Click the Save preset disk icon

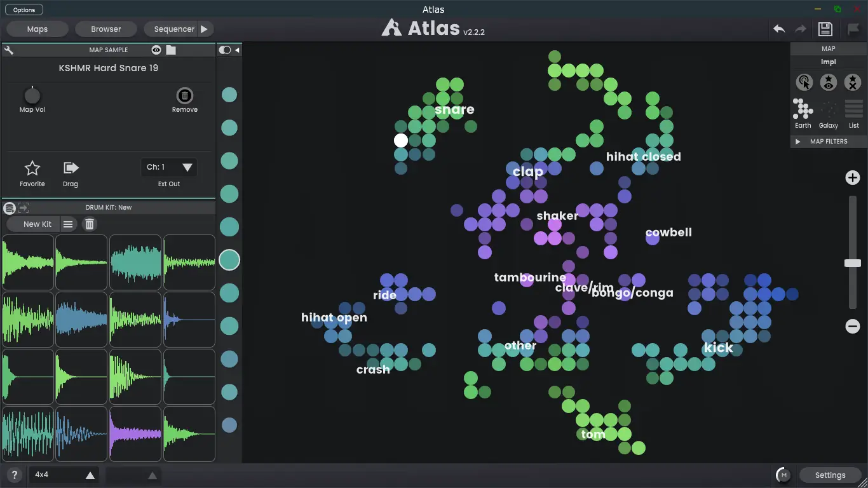point(825,29)
